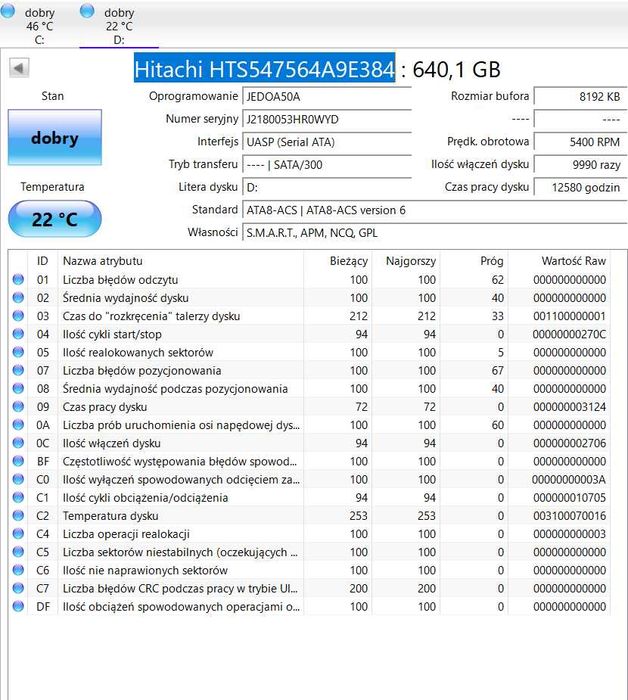Viewport: 628px width, 700px height.
Task: Click the status dot for attribute C0
Action: (18, 479)
